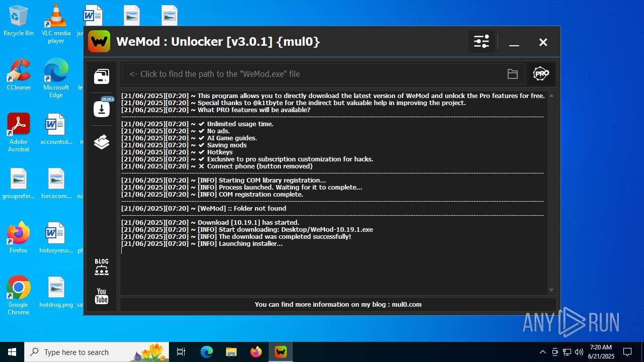Open the settings sliders icon in the title bar

pyautogui.click(x=481, y=42)
